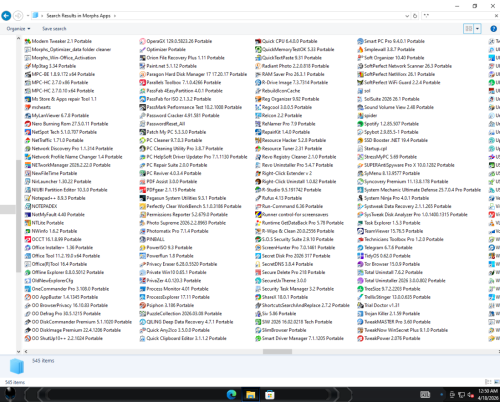This screenshot has width=500, height=402.
Task: Select PDFgear 2.1.15 Portable
Action: point(168,190)
